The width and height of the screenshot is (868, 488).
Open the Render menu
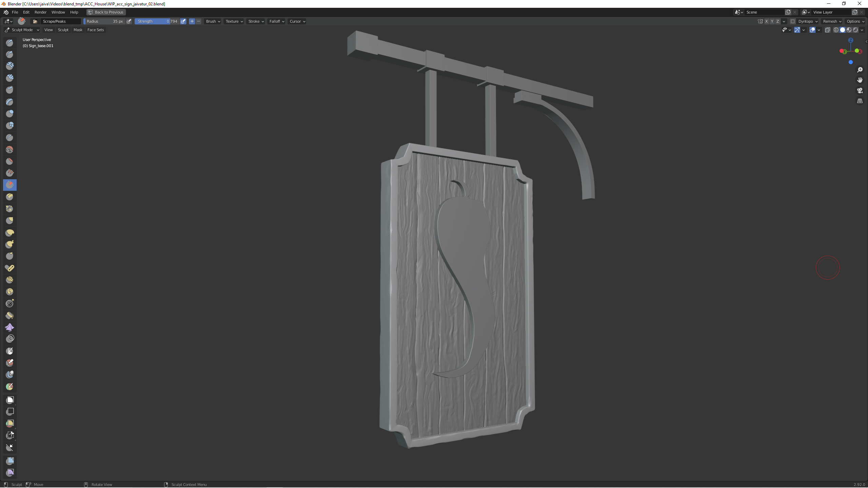click(x=40, y=12)
